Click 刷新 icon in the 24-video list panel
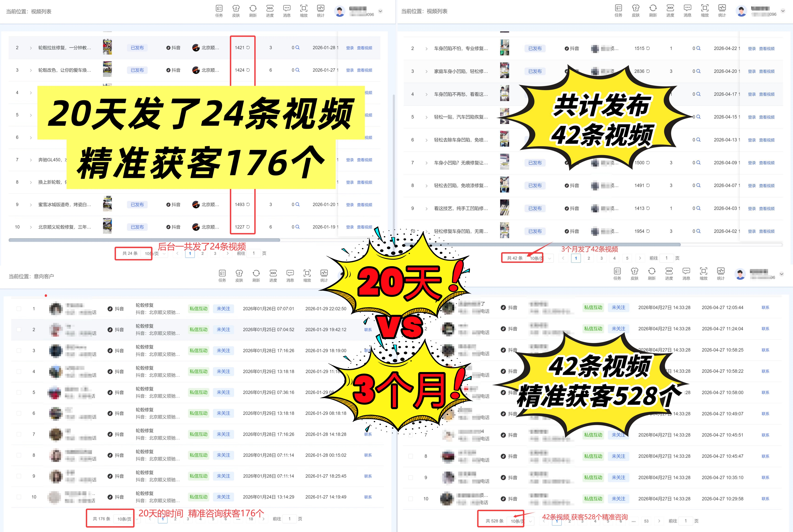 [253, 10]
